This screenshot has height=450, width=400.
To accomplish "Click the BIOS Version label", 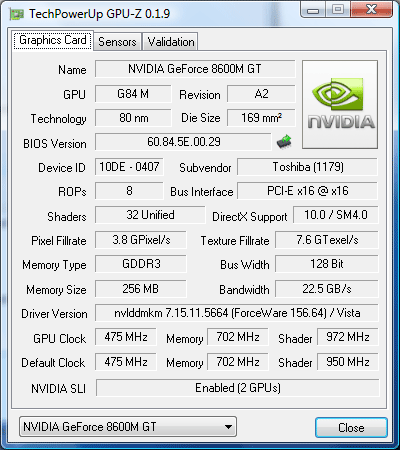I will tap(55, 144).
